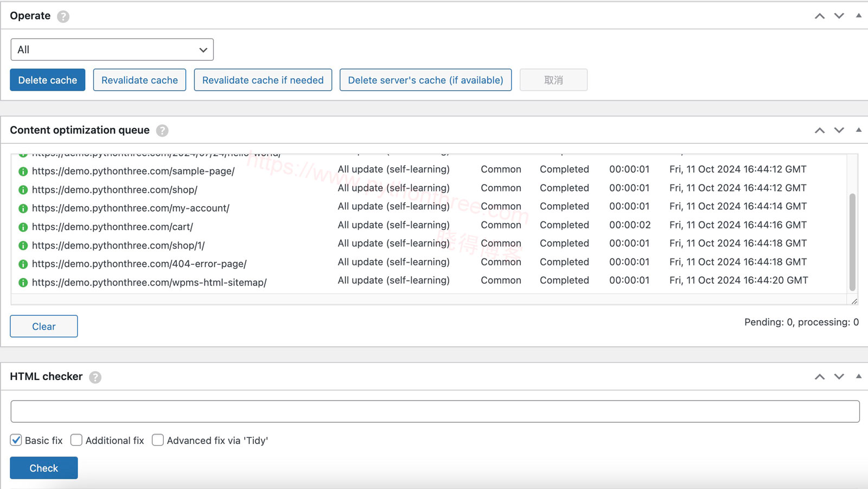Open the All dropdown in Operate
This screenshot has height=489, width=868.
pyautogui.click(x=112, y=49)
